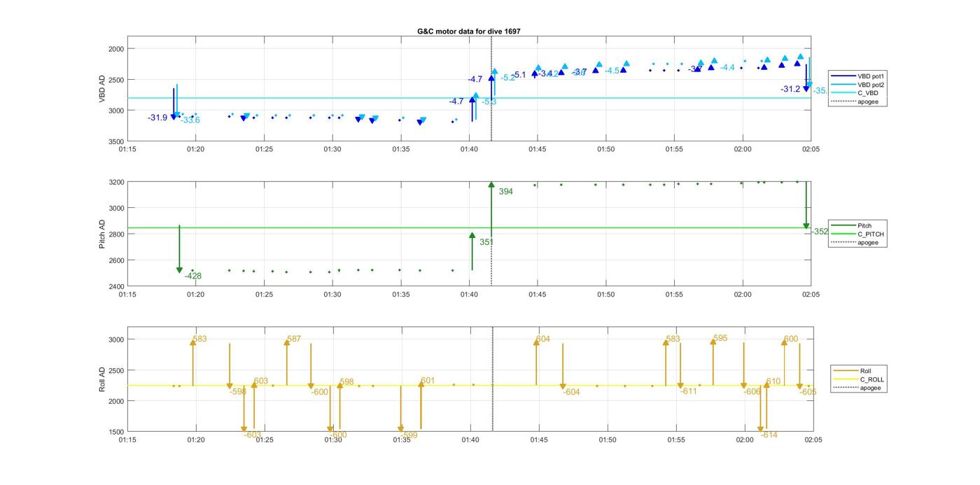Image resolution: width=980 pixels, height=485 pixels.
Task: Click the '3200' tick on Pitch axis
Action: coord(115,182)
